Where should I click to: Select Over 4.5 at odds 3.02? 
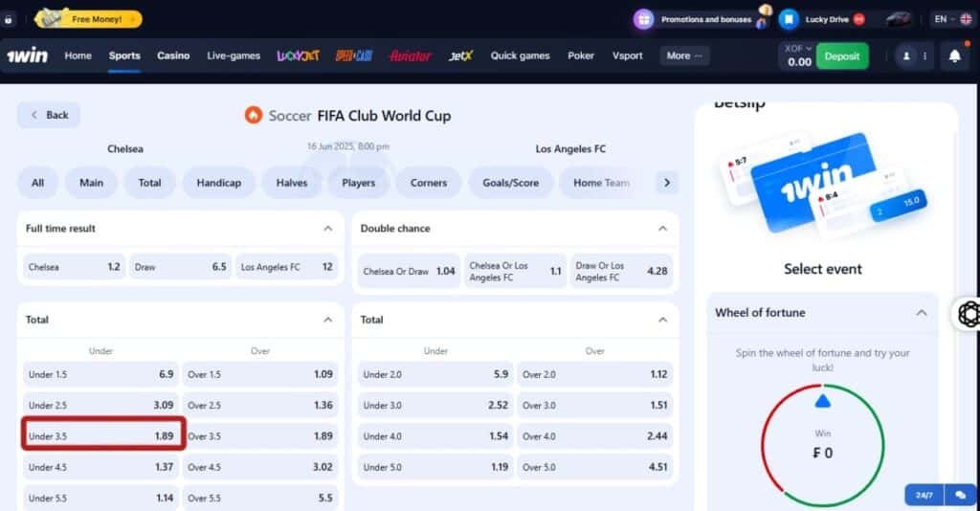point(260,467)
